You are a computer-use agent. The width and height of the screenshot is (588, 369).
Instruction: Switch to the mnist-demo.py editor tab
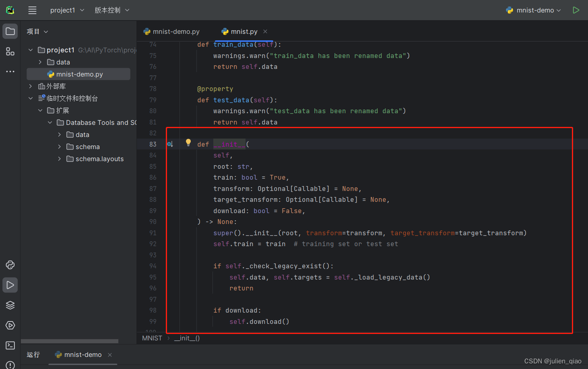(x=171, y=31)
